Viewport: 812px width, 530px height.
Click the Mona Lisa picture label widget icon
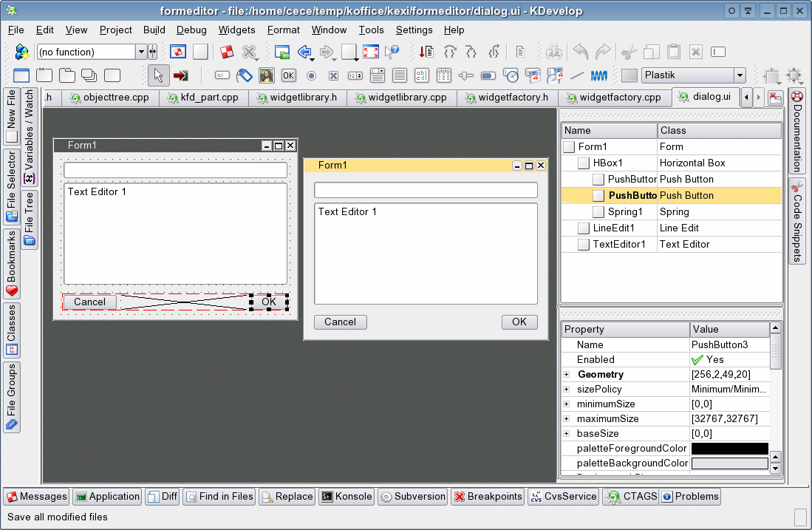(267, 75)
